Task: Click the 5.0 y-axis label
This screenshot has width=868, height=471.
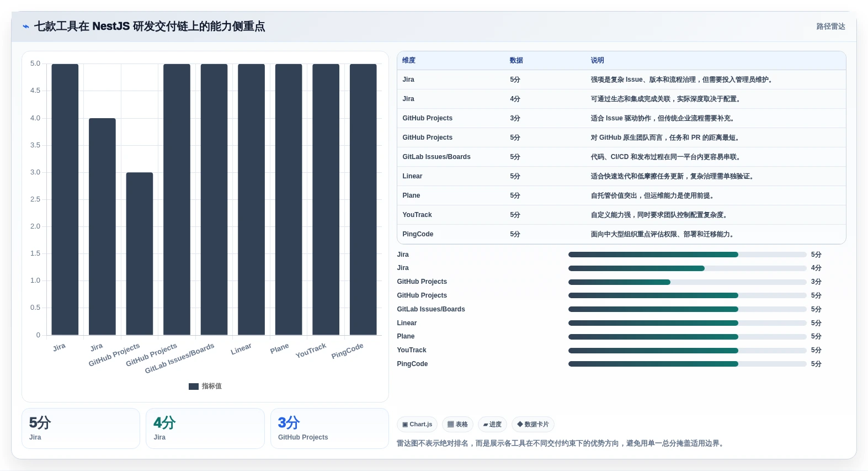Action: pos(35,63)
